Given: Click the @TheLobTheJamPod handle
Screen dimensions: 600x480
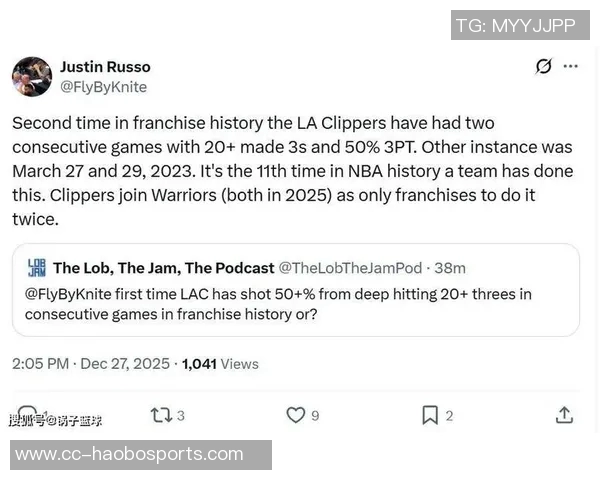Looking at the screenshot, I should pos(350,268).
